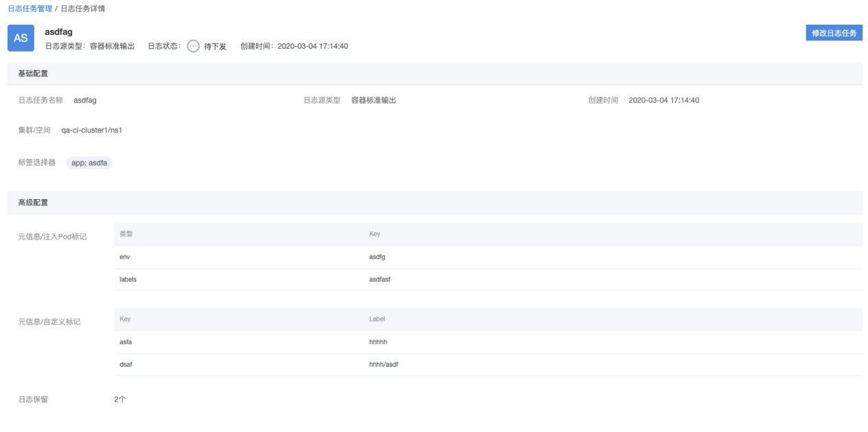
Task: Select the labels row in Pod table
Action: coord(128,280)
